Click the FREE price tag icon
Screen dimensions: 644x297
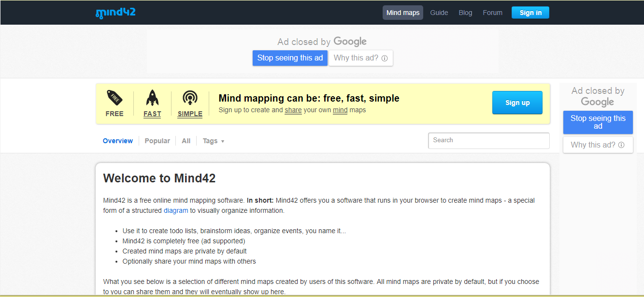pos(114,98)
